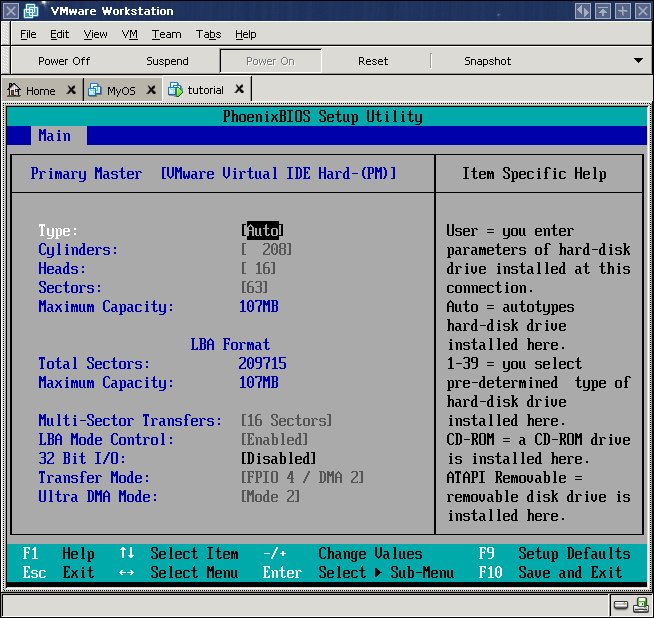This screenshot has height=618, width=654.
Task: Click the Suspend button
Action: [x=167, y=61]
